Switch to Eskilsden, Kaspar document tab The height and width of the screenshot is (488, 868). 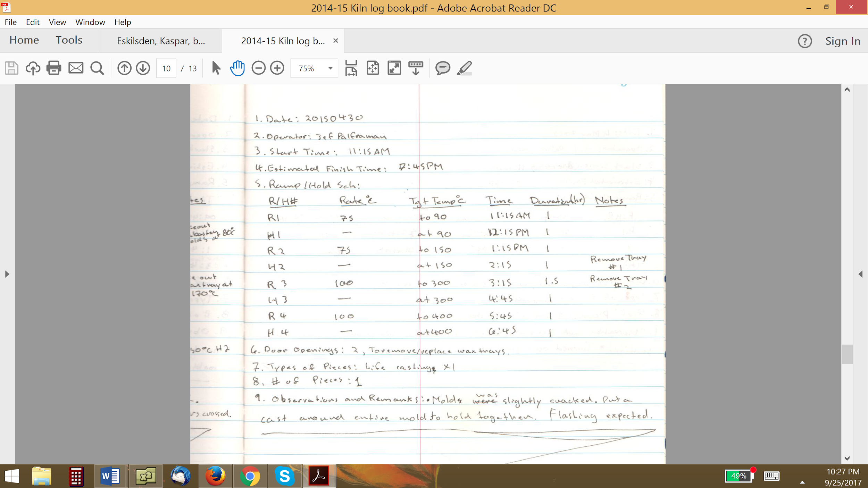(161, 41)
